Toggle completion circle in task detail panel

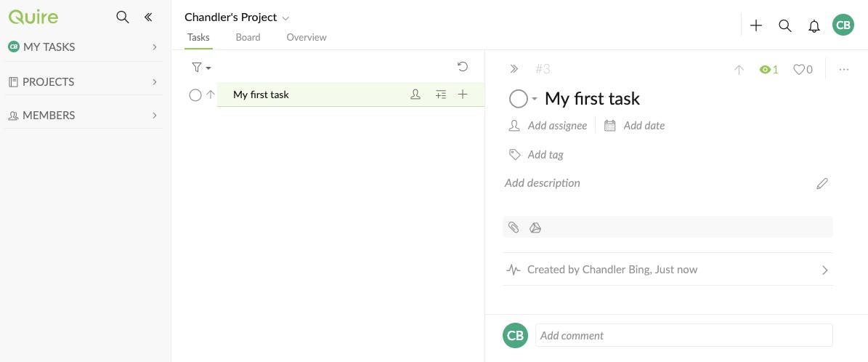tap(518, 99)
